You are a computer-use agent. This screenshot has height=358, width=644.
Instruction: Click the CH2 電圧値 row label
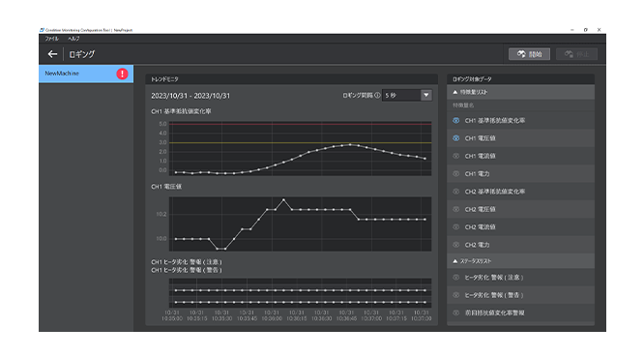(481, 209)
